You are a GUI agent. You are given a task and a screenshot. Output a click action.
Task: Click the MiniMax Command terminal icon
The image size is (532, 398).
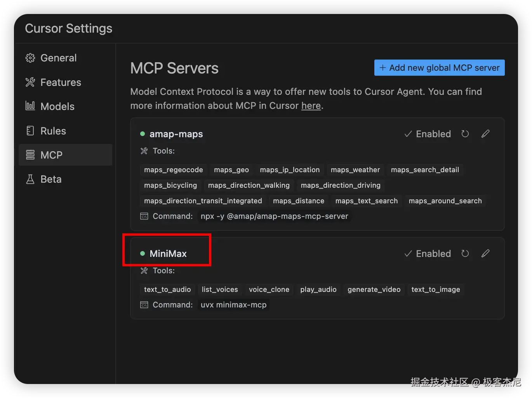(x=144, y=305)
